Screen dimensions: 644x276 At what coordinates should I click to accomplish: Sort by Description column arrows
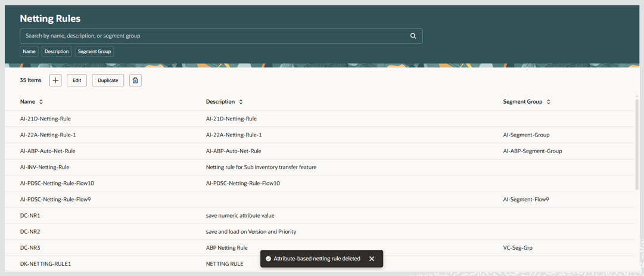241,101
